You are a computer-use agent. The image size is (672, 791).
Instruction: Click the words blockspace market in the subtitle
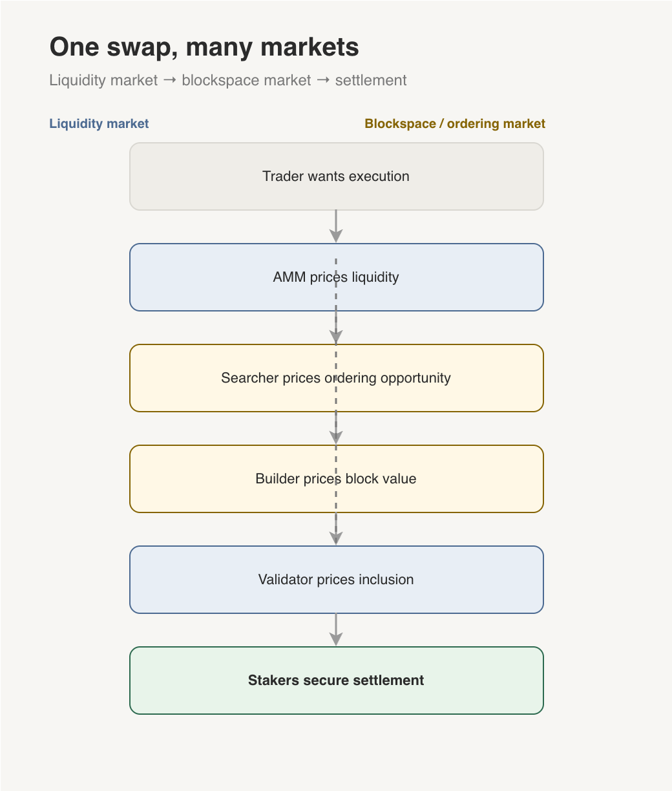(247, 80)
